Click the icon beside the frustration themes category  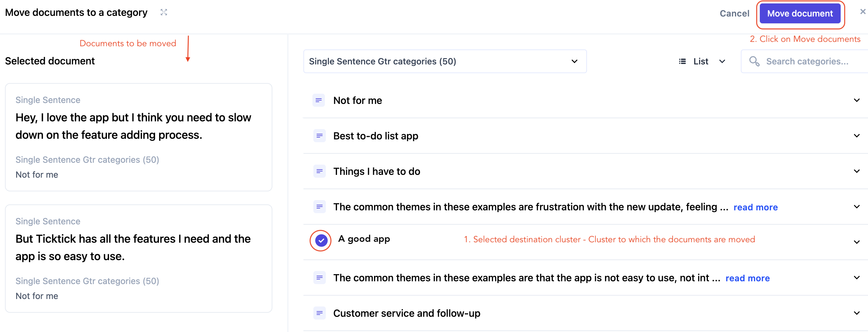coord(319,207)
